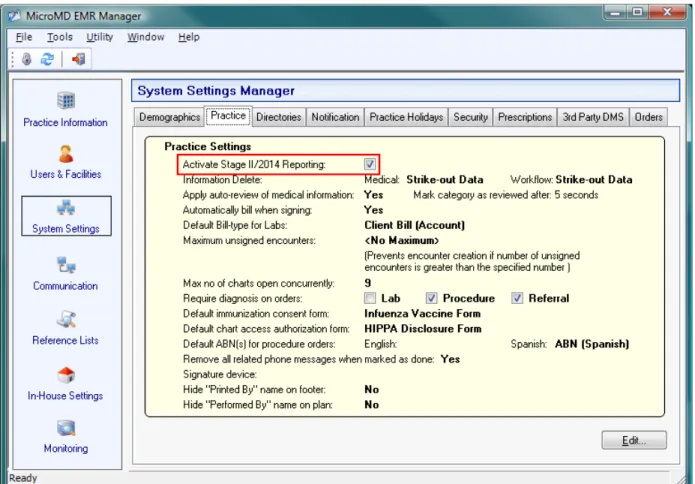Viewport: 695px width, 484px height.
Task: Click the Monitoring label
Action: pos(66,448)
